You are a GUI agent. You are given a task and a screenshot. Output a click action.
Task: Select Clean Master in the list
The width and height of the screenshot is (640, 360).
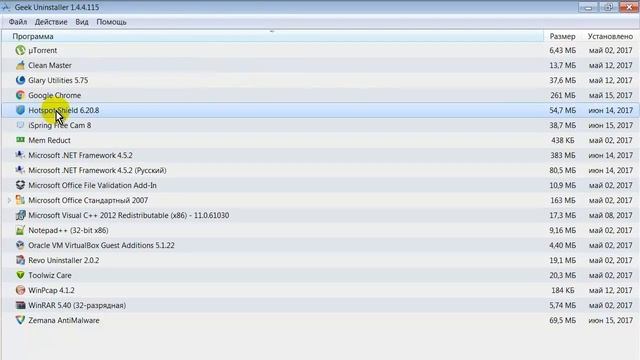(x=50, y=65)
